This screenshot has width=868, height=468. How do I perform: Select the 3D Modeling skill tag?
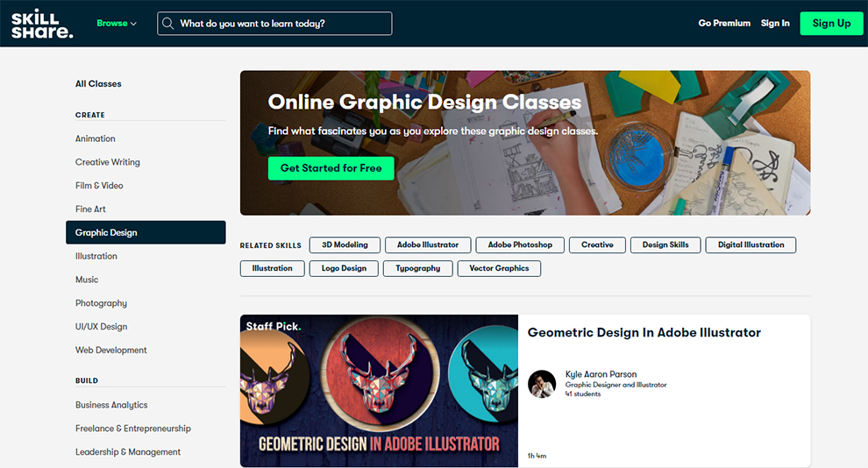(345, 245)
